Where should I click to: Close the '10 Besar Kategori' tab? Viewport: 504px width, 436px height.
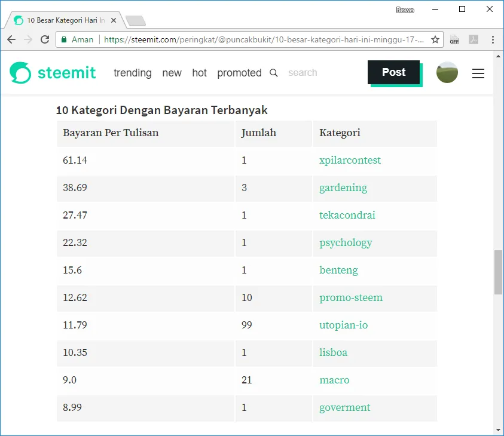point(114,20)
